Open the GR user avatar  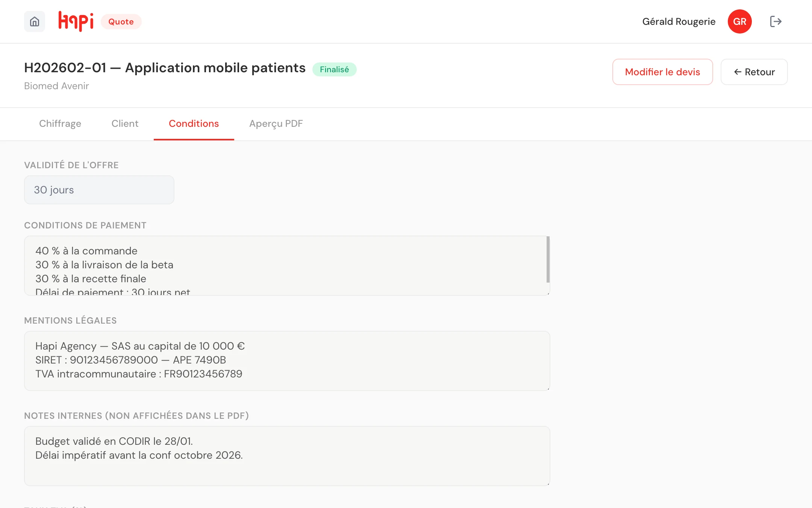tap(739, 21)
